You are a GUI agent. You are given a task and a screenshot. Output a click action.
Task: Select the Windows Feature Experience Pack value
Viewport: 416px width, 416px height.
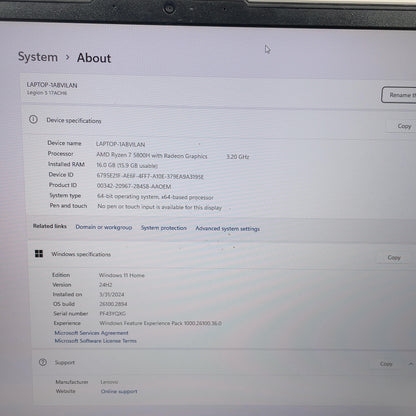tap(160, 323)
